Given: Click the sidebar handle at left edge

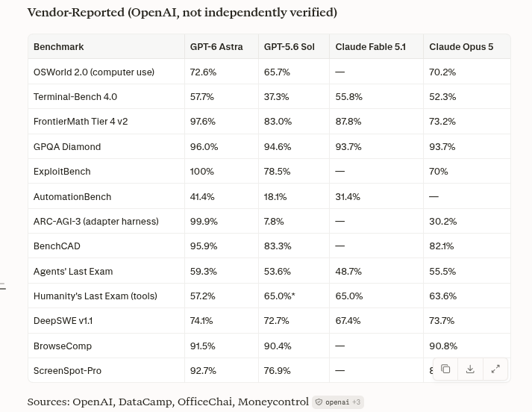Looking at the screenshot, I should pyautogui.click(x=3, y=287).
